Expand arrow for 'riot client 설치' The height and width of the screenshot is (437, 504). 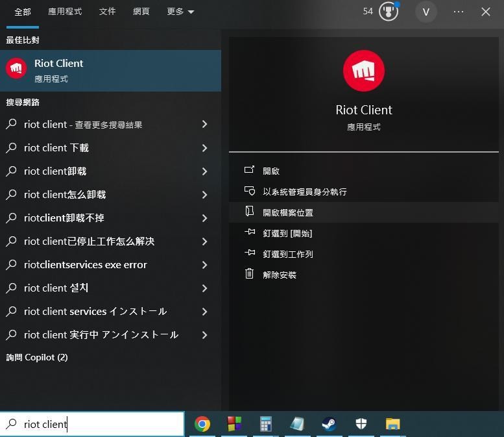click(x=205, y=288)
